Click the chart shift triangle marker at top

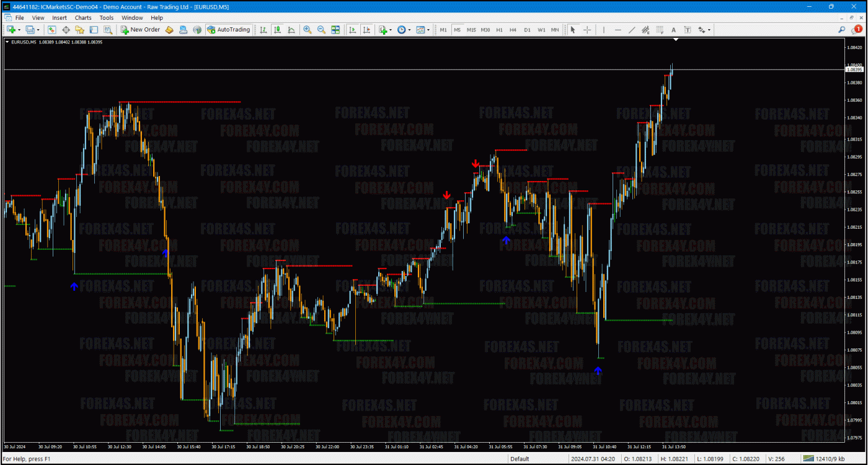tap(676, 40)
